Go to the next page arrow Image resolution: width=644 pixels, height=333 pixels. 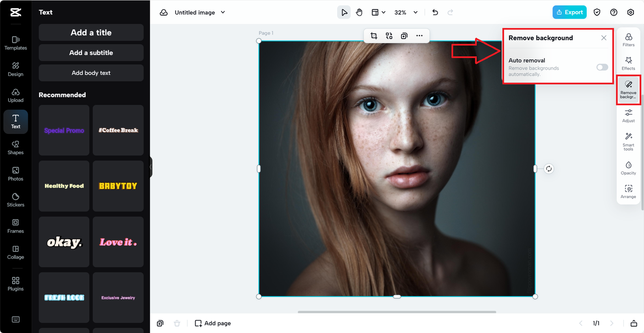coord(612,323)
